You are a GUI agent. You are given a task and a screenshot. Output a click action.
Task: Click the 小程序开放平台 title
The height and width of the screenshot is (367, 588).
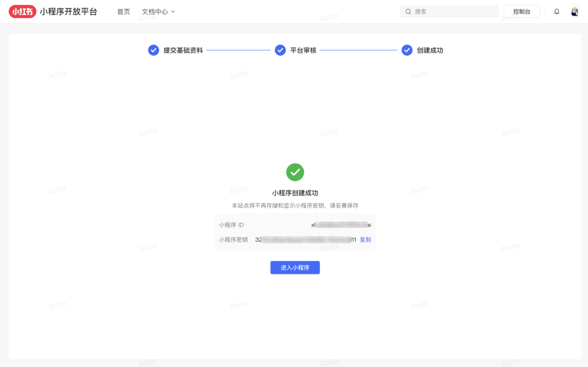tap(69, 11)
